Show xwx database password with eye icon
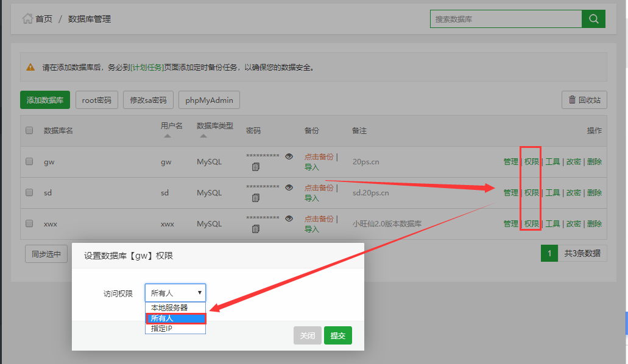Image resolution: width=628 pixels, height=364 pixels. 289,219
